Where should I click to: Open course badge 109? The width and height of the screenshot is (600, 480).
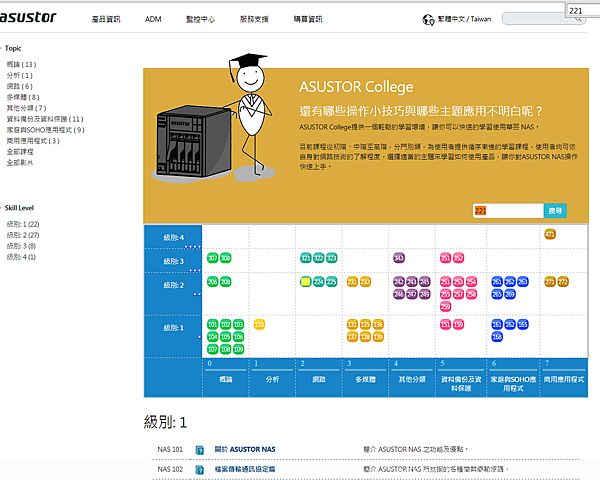click(x=238, y=349)
